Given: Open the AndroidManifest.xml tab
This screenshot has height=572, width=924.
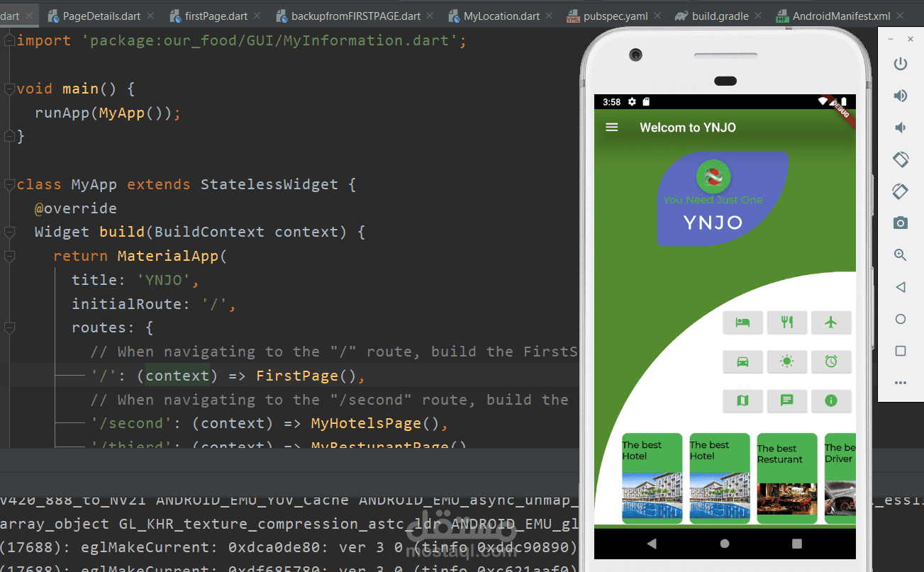Looking at the screenshot, I should click(841, 16).
